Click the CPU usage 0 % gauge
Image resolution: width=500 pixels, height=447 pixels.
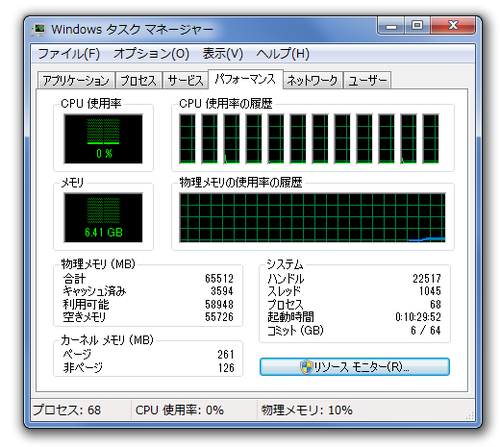(x=103, y=139)
